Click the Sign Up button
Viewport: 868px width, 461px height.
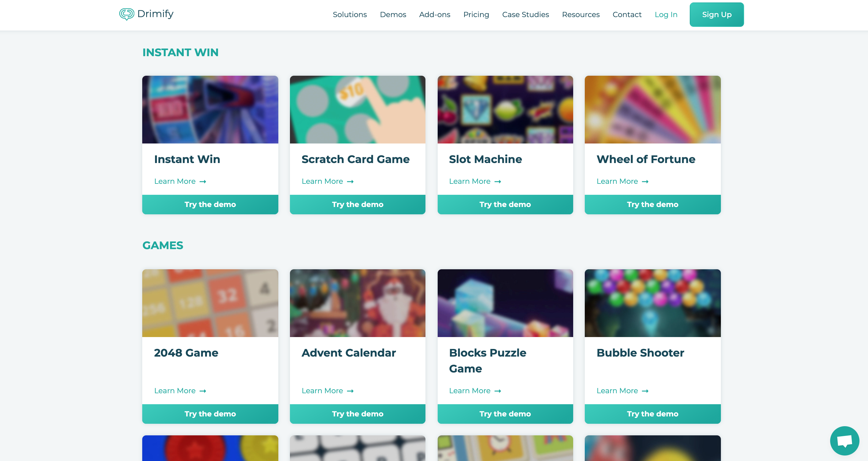[x=716, y=15]
